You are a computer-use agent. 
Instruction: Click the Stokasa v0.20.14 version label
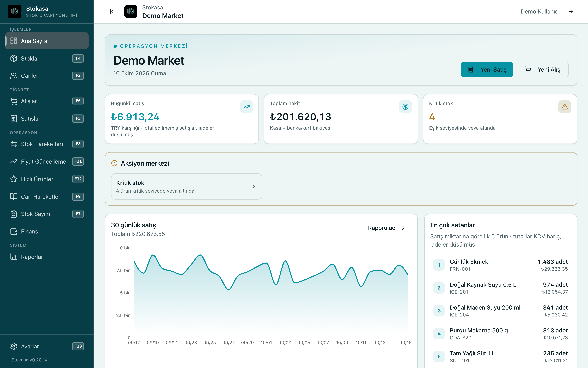click(29, 360)
